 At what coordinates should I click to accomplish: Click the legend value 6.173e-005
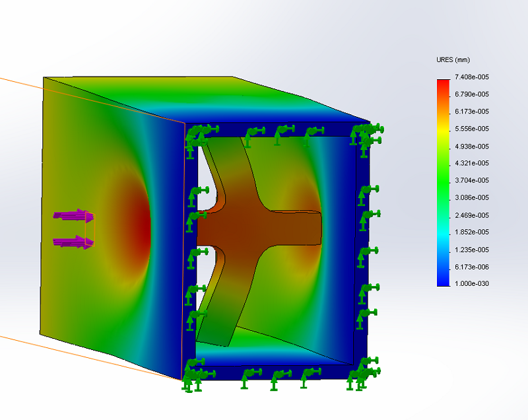click(x=471, y=112)
